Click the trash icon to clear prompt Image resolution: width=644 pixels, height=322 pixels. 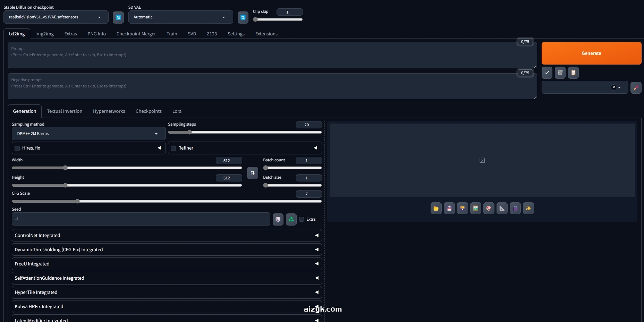560,73
